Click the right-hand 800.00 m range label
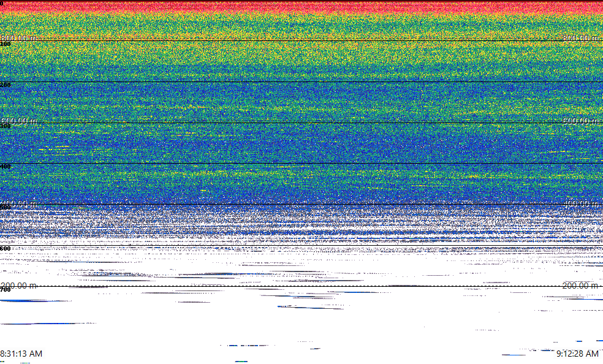Viewport: 603px width, 364px height. click(x=580, y=37)
